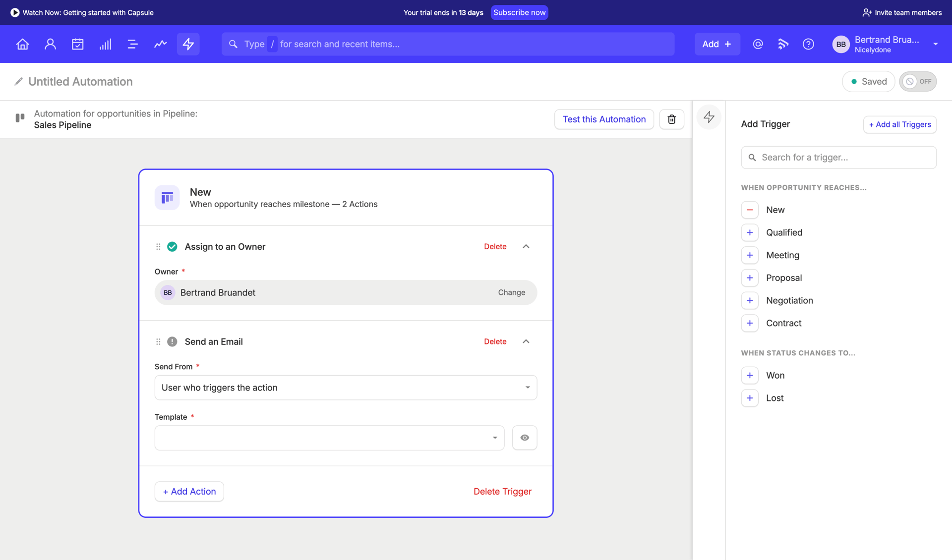Select the People & Organizations icon
Image resolution: width=952 pixels, height=560 pixels.
pos(50,44)
